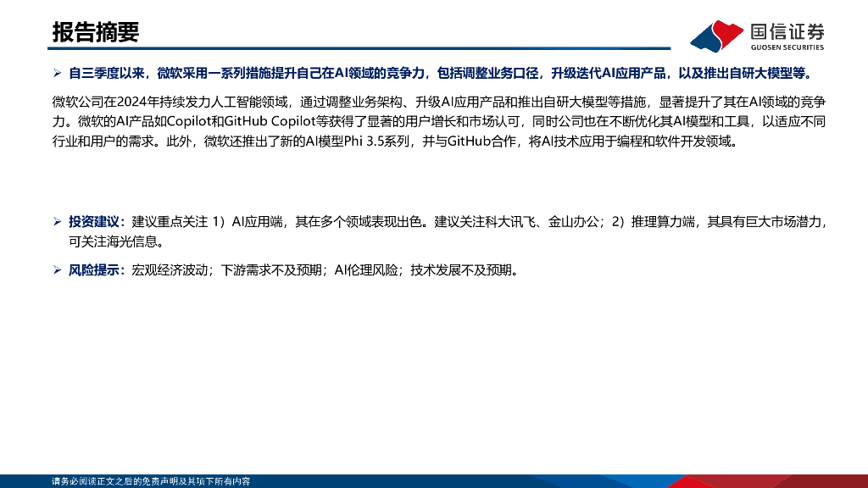Click the GUOSEN SECURITIES English caption

click(x=787, y=47)
